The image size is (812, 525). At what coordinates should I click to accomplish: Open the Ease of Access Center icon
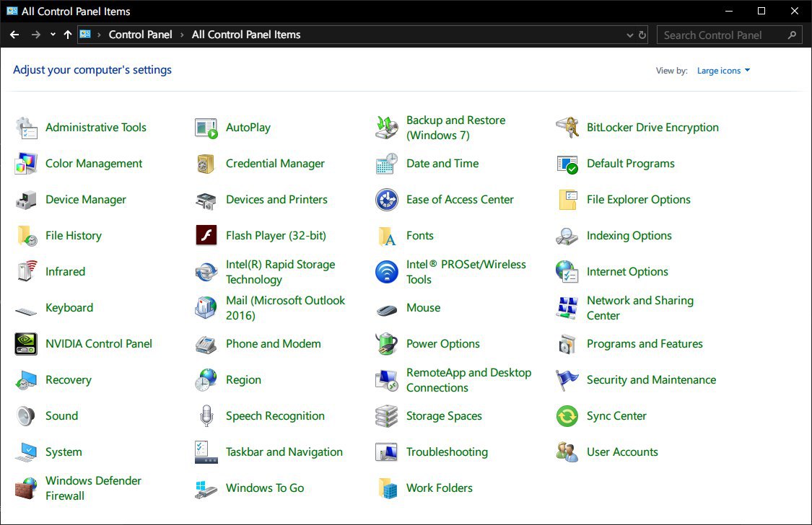[386, 200]
